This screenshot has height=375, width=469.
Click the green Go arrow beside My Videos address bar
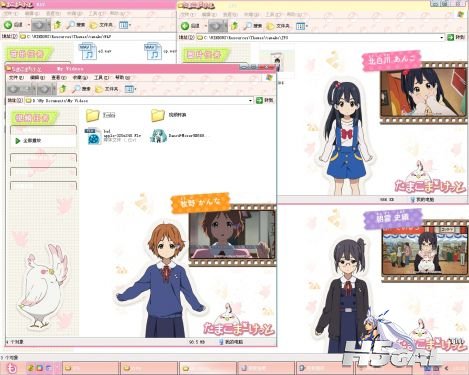(x=265, y=100)
